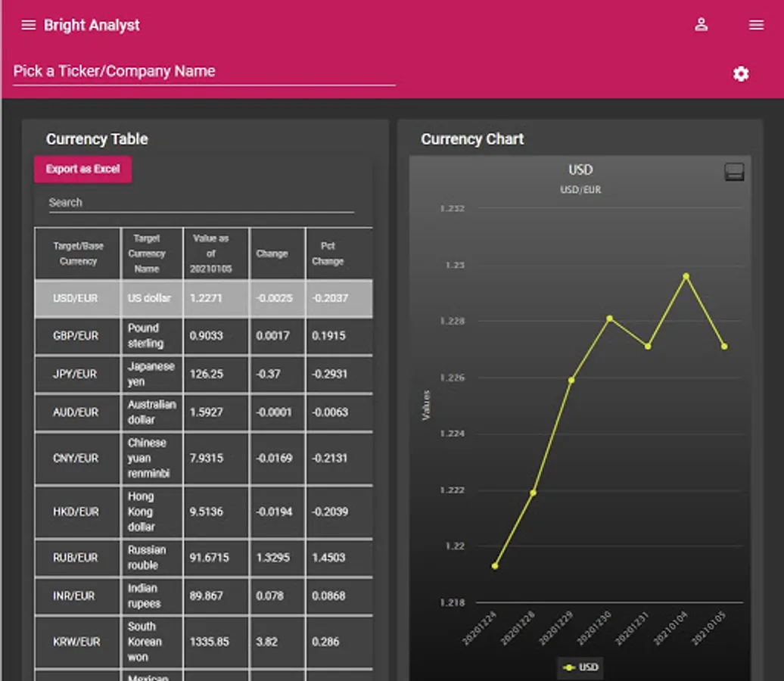Click the South Korean won cell
Screen dimensions: 784x681
click(x=152, y=642)
